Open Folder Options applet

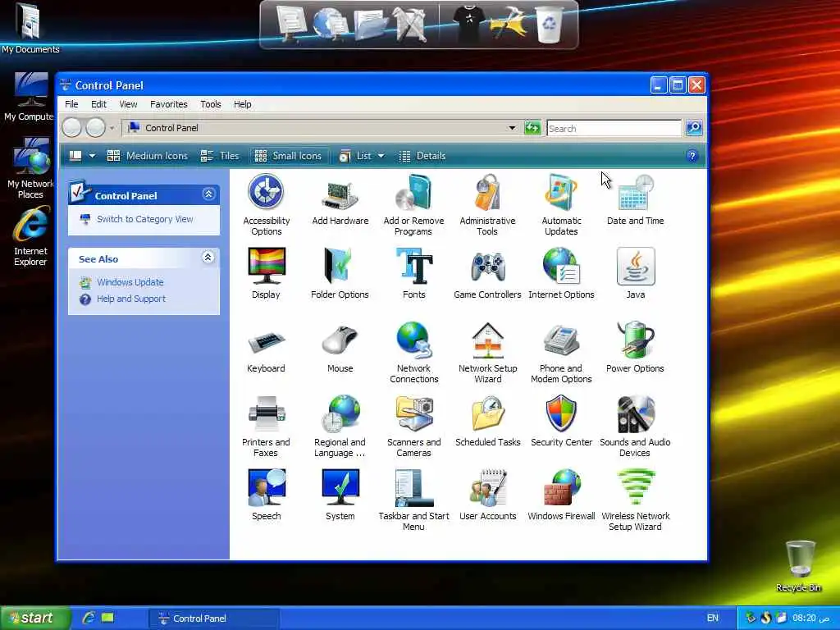click(340, 273)
